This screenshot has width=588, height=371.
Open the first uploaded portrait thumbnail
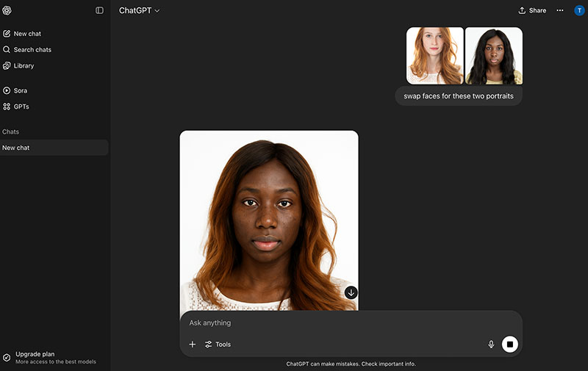[x=435, y=56]
